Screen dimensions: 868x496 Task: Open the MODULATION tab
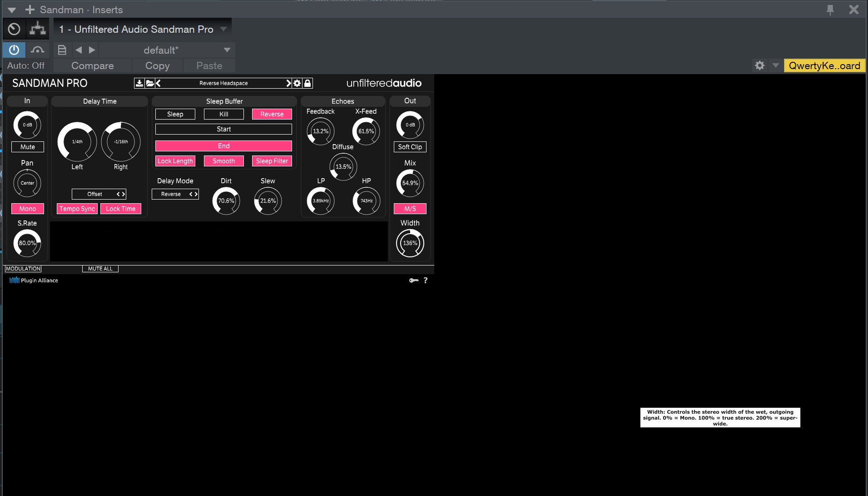(23, 269)
